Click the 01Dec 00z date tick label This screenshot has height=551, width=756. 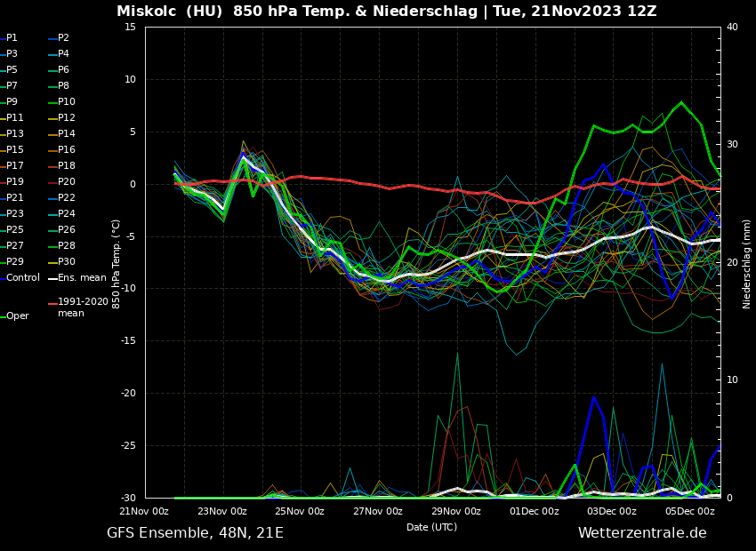coord(534,511)
